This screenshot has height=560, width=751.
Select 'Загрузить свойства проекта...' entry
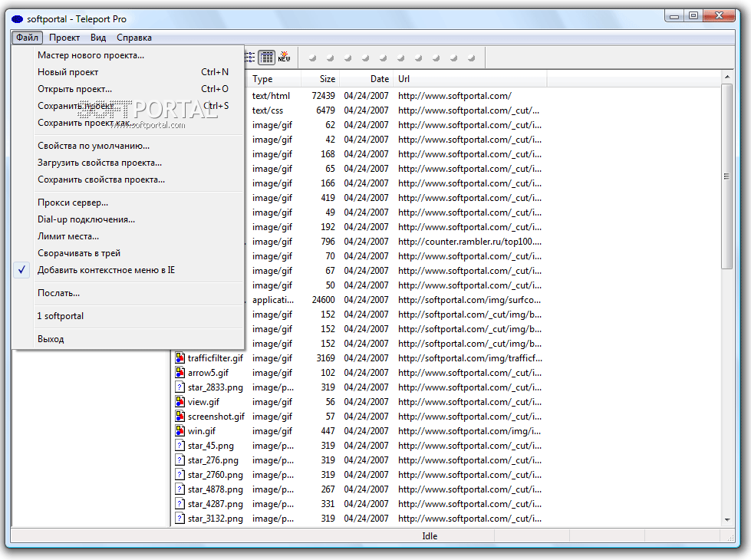click(x=128, y=163)
